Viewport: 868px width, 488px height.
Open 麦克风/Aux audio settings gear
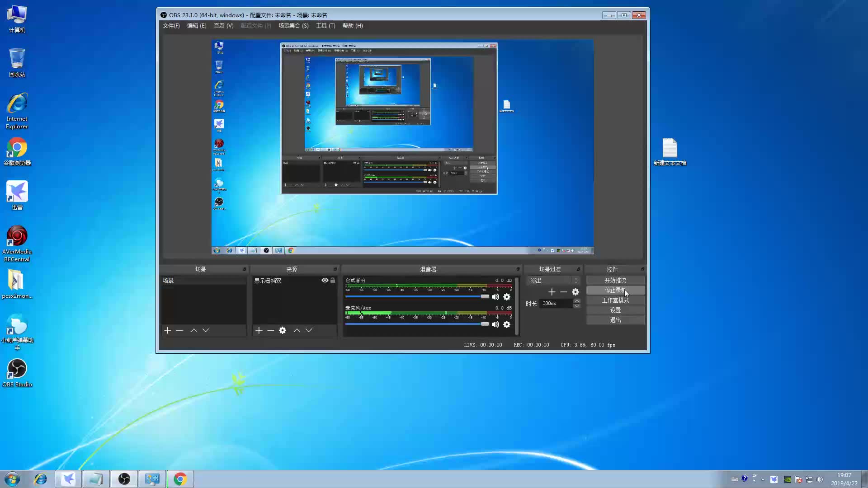(x=507, y=324)
